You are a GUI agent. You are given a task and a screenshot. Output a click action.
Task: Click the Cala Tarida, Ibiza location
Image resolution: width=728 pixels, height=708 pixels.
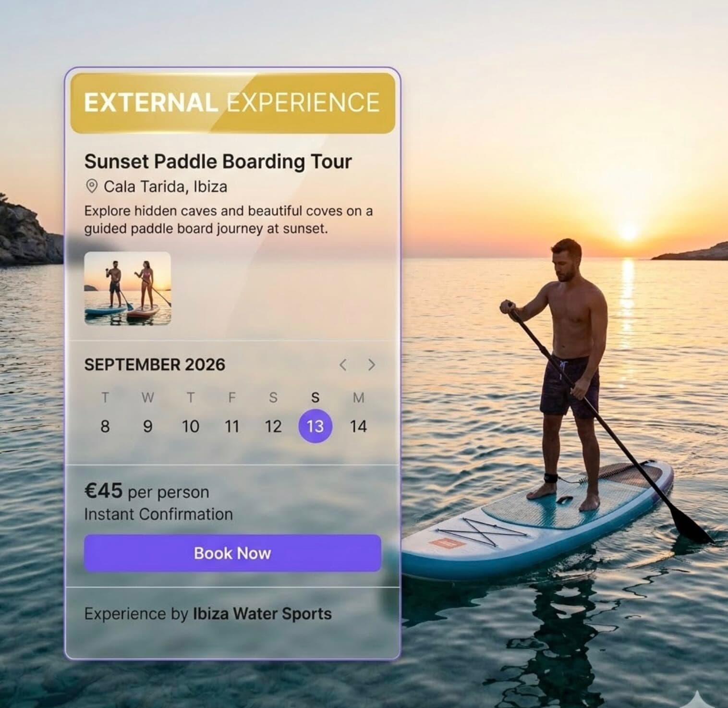(x=165, y=186)
